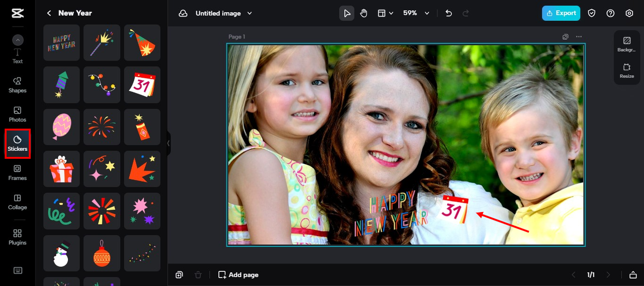Add the party hat sticker
644x286 pixels.
pyautogui.click(x=142, y=43)
